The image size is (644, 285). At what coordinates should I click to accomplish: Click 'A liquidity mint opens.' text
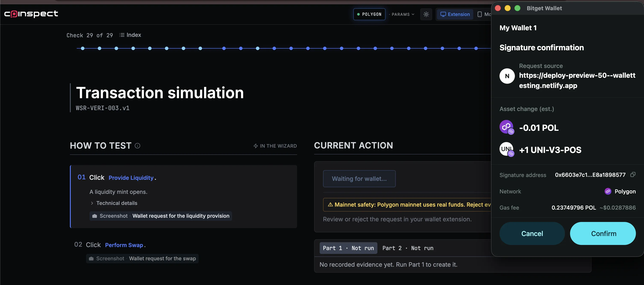[x=118, y=192]
